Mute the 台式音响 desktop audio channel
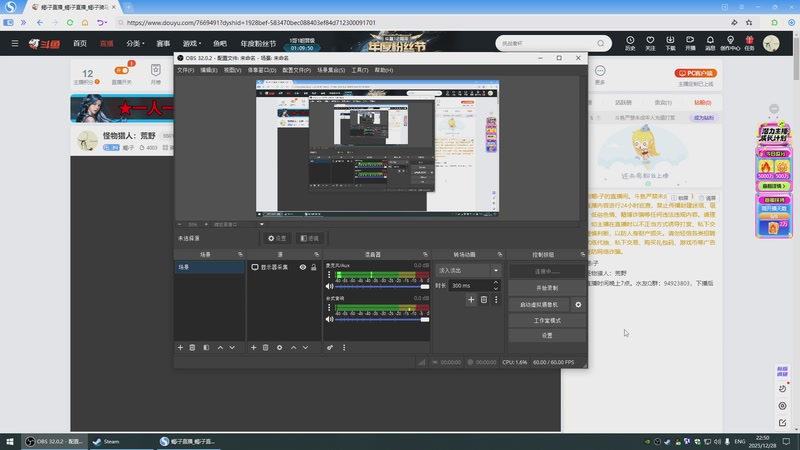The height and width of the screenshot is (450, 800). click(x=329, y=318)
